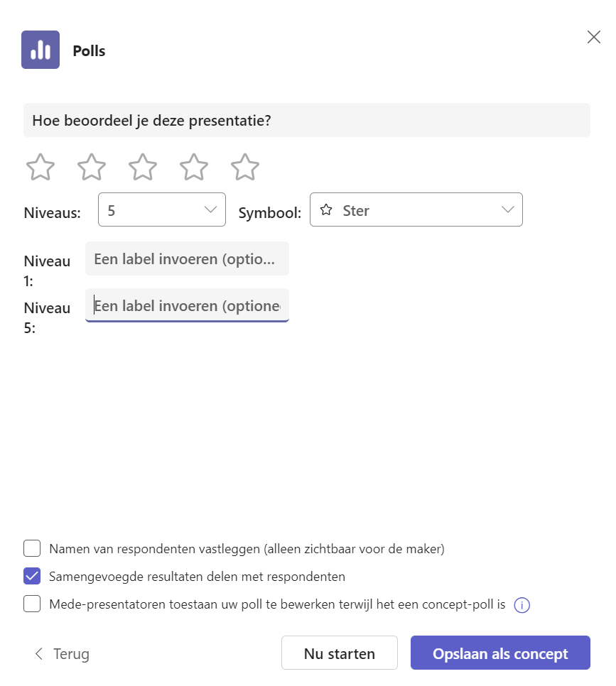Select the fifth rating star

click(245, 167)
